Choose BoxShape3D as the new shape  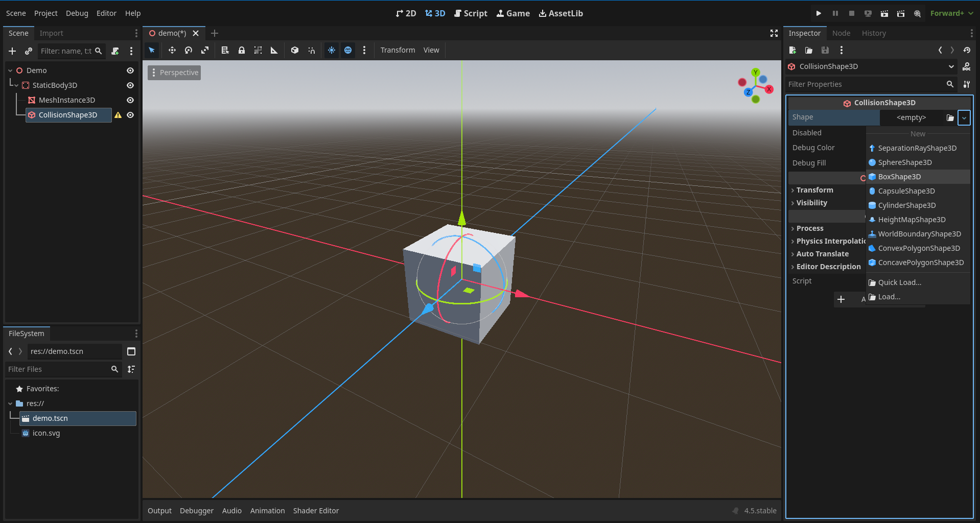click(899, 176)
